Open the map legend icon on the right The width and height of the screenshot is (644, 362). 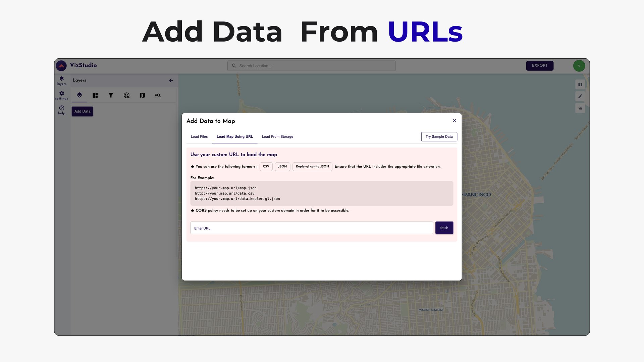(580, 84)
